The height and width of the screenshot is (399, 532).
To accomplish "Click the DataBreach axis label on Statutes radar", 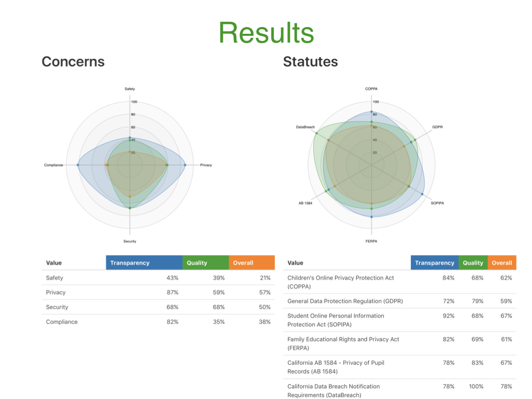I will click(305, 127).
